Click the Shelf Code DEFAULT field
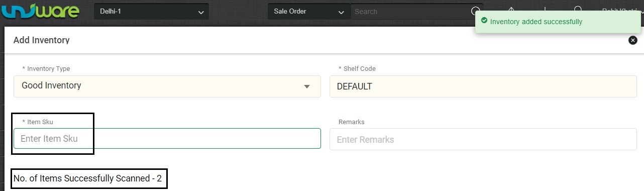 click(483, 86)
